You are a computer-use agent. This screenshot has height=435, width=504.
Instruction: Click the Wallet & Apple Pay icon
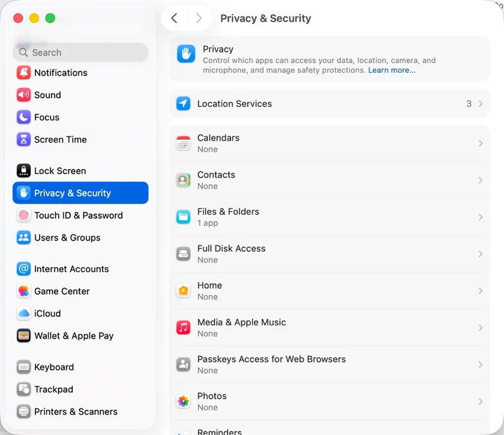pos(24,336)
